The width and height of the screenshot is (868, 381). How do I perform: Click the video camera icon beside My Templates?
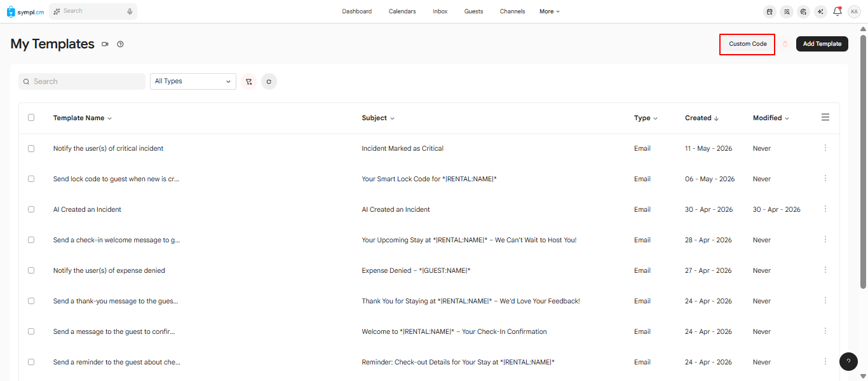105,44
